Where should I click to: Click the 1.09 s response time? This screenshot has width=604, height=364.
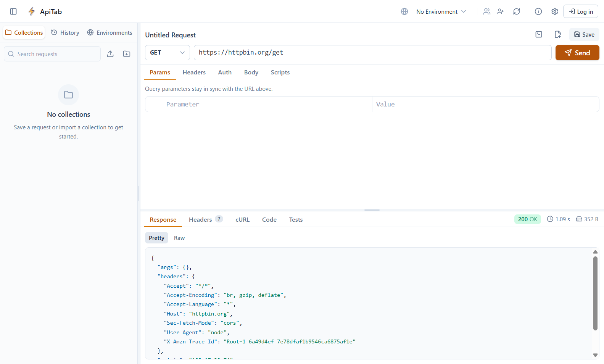point(558,219)
